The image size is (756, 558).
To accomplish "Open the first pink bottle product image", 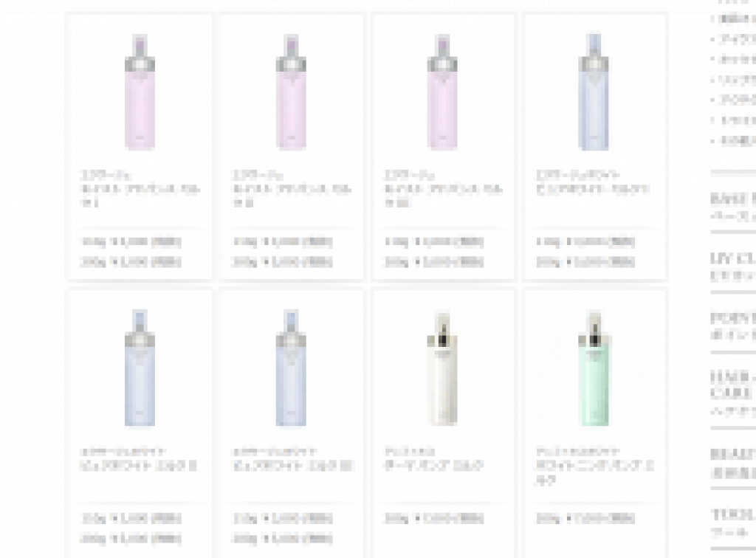I will coord(140,92).
